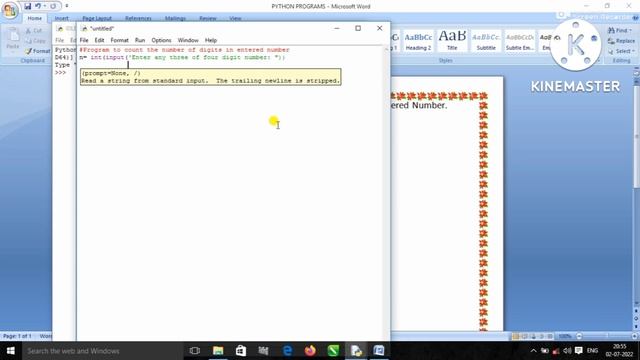Click the comment line '#Program to count the number of digits'
Image resolution: width=640 pixels, height=360 pixels.
tap(184, 50)
